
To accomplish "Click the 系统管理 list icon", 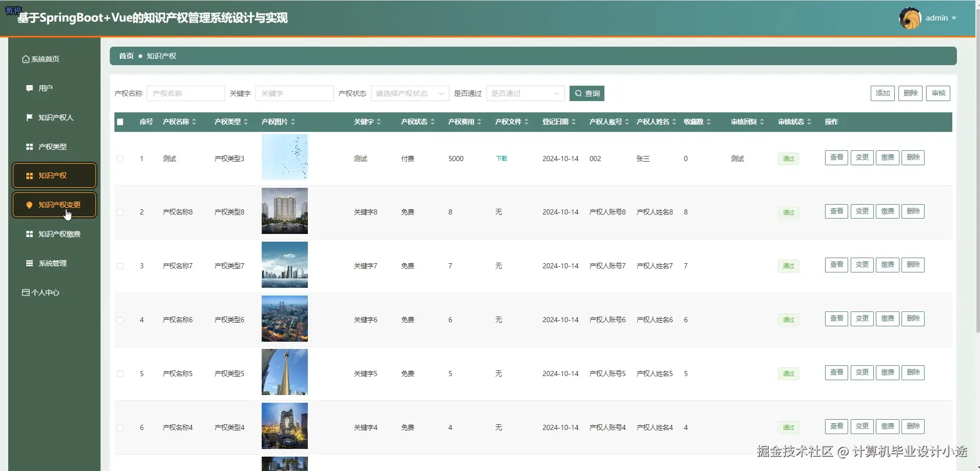I will 29,263.
